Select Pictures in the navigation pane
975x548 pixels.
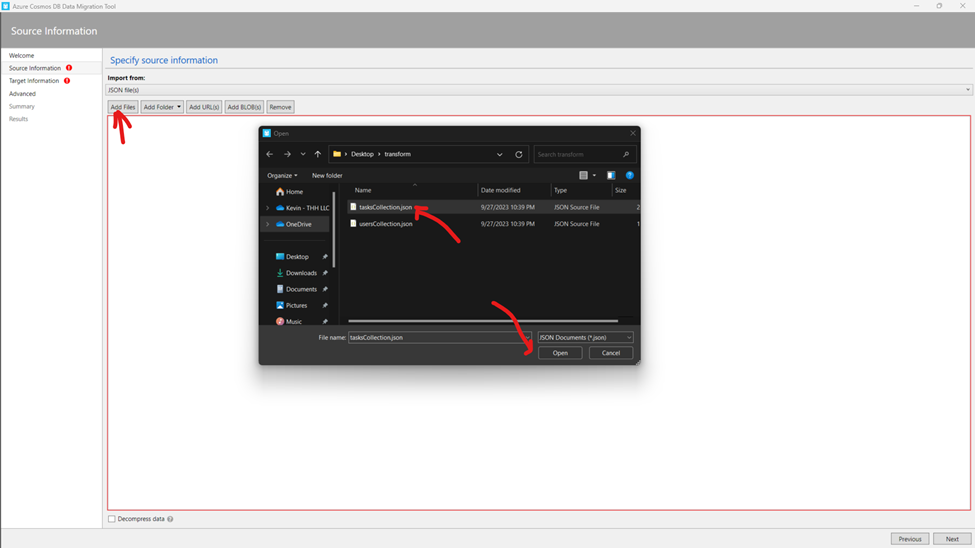297,305
